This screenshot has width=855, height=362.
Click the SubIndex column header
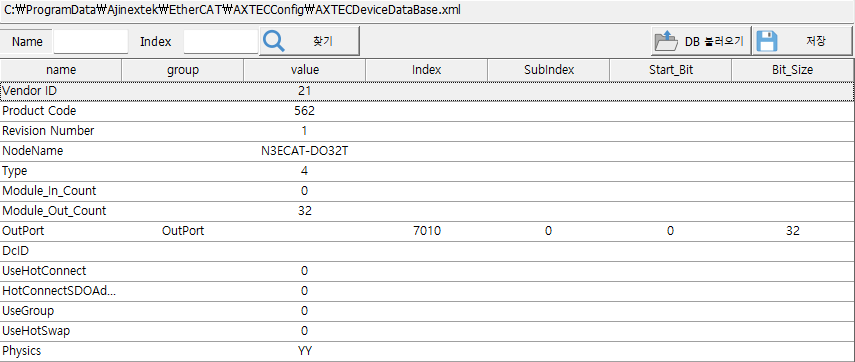tap(549, 70)
